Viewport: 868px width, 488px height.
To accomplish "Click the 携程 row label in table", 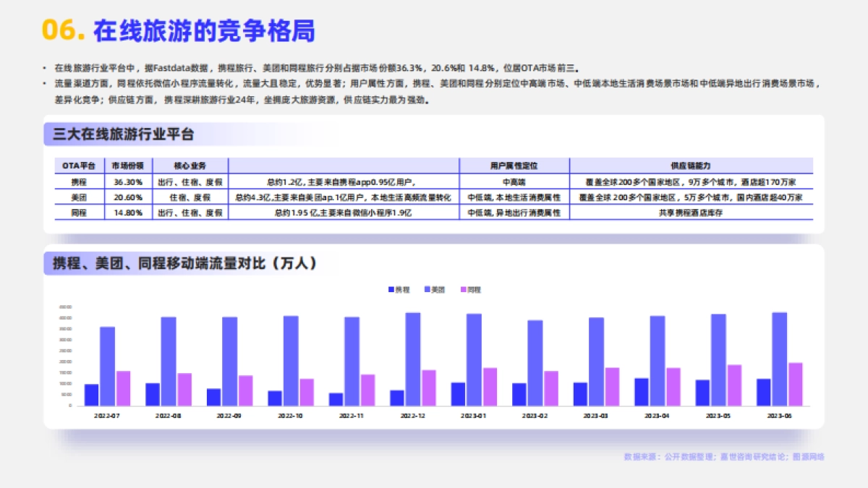I will (x=80, y=180).
